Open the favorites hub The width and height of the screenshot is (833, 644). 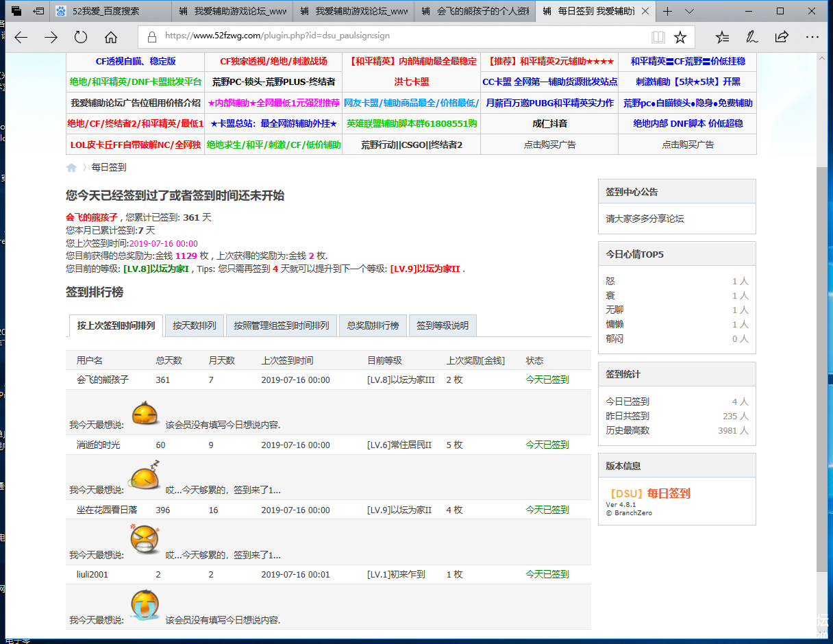coord(722,37)
